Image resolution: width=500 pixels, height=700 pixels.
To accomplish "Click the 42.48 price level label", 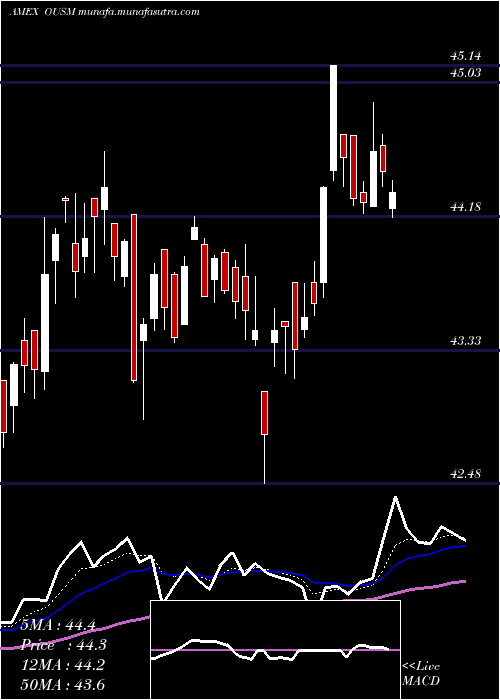I will click(466, 474).
